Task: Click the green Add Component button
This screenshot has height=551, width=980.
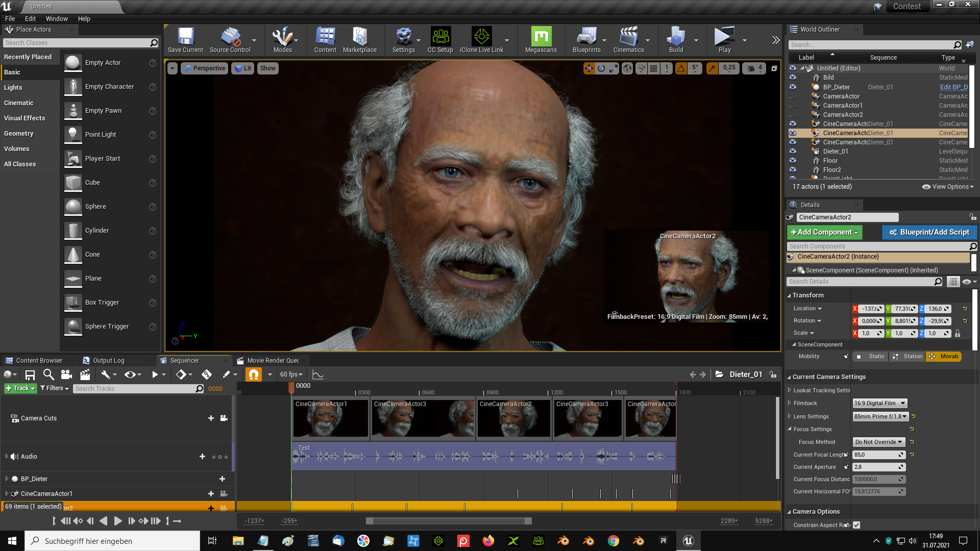Action: pos(824,232)
